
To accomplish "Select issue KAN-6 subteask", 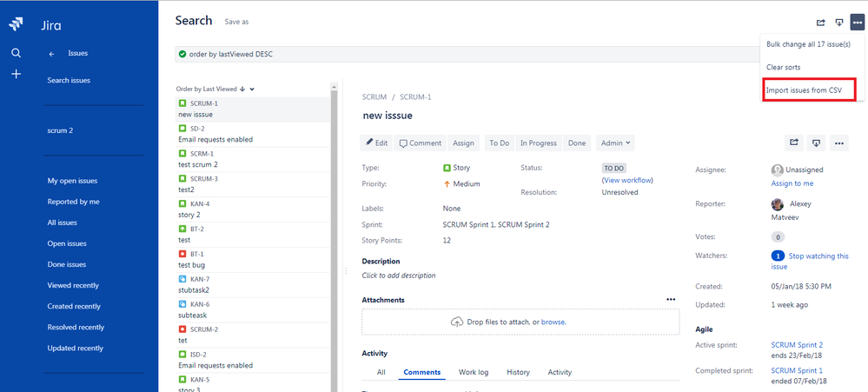I will click(x=253, y=310).
